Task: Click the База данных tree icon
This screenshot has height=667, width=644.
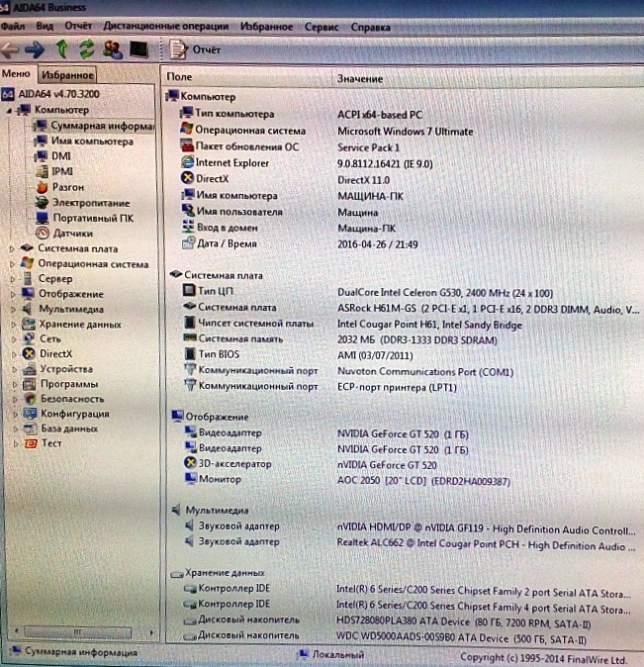Action: pos(31,429)
